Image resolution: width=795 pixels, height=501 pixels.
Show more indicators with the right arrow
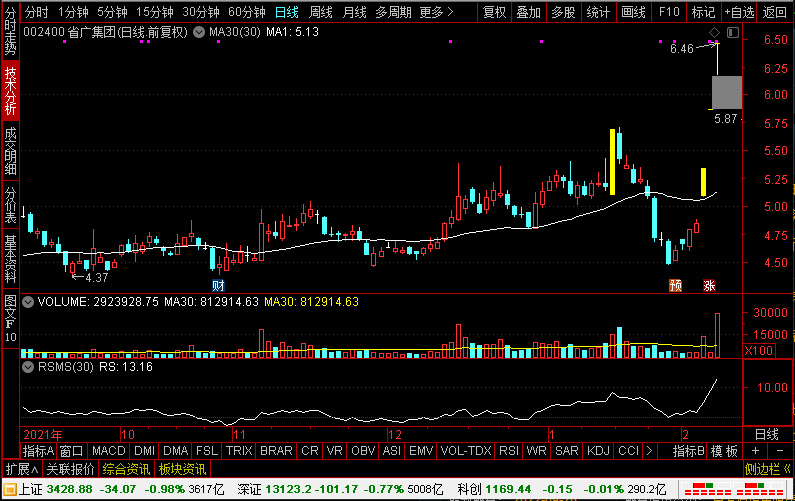[649, 451]
